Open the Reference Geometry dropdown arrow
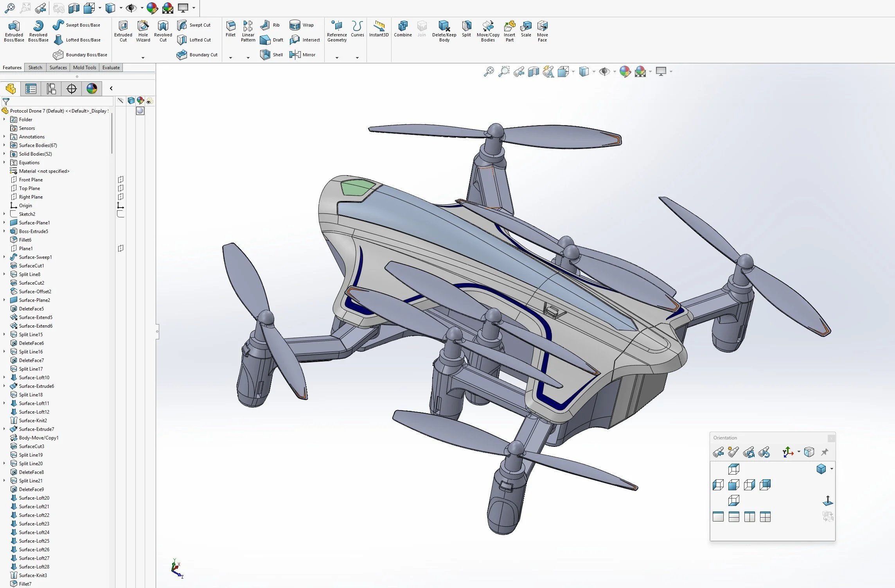Viewport: 895px width, 588px height. coord(337,58)
